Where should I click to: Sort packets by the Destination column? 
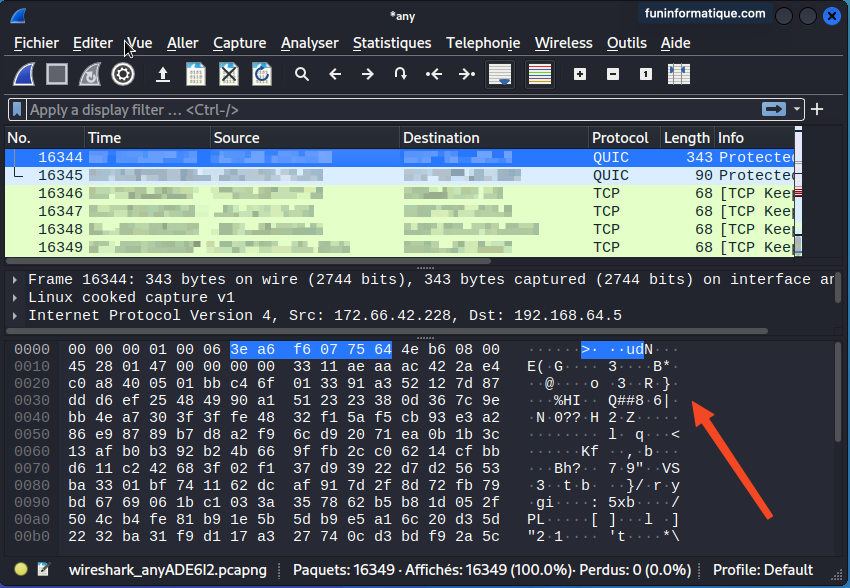tap(494, 138)
